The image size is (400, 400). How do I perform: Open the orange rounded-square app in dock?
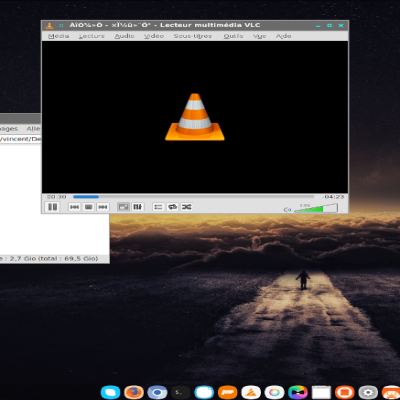pos(345,392)
